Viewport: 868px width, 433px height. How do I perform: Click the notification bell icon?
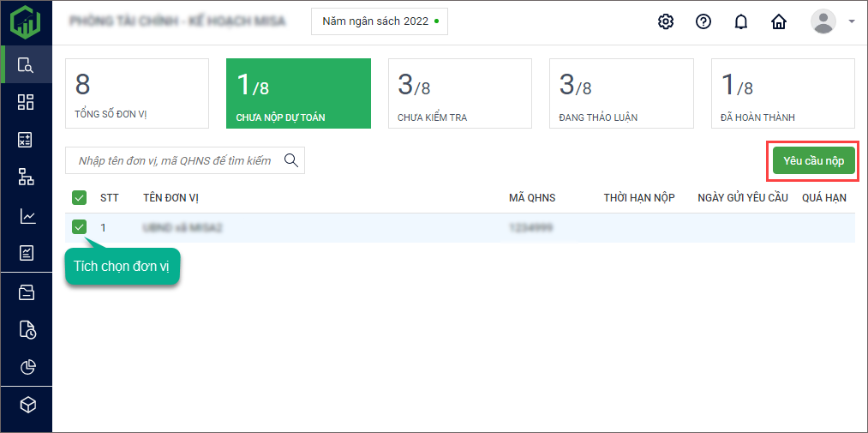(x=741, y=22)
